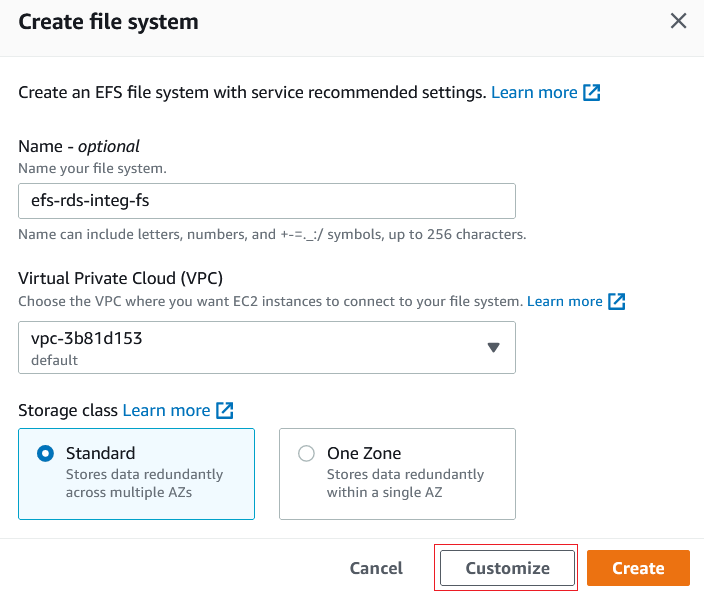
Task: Click the 'Name - optional' field label
Action: (x=79, y=146)
